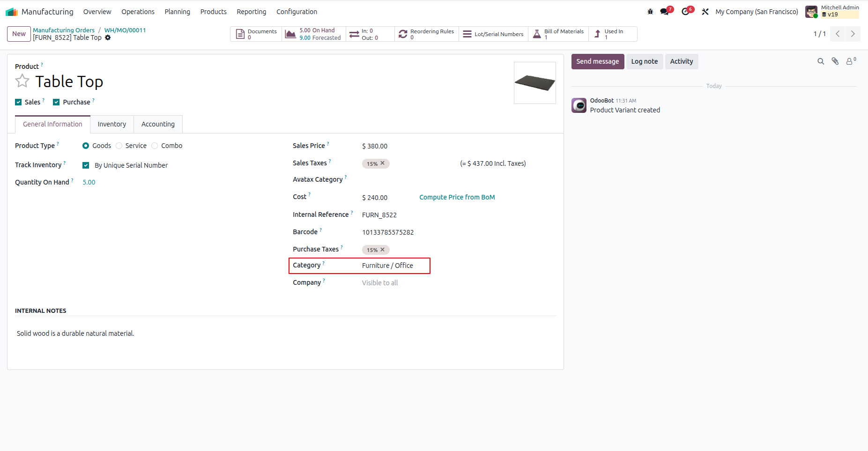This screenshot has height=451, width=868.
Task: Click the On Hand stock chart icon
Action: [290, 34]
